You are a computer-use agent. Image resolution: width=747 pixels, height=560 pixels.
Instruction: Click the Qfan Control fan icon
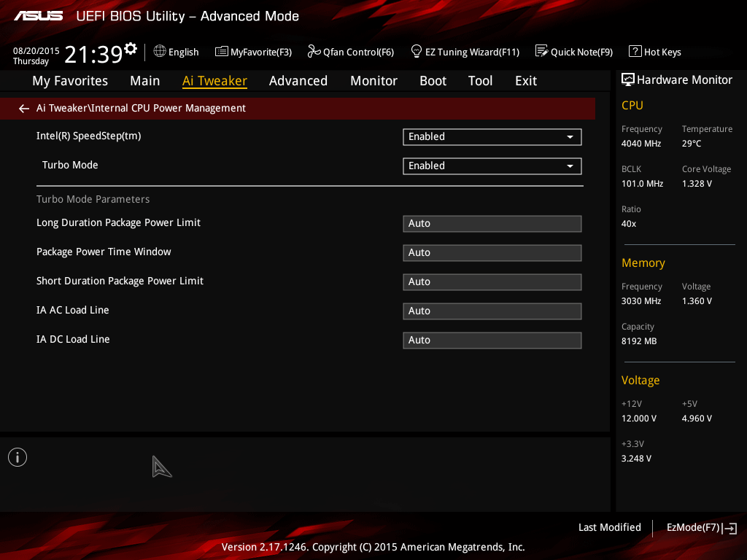314,51
